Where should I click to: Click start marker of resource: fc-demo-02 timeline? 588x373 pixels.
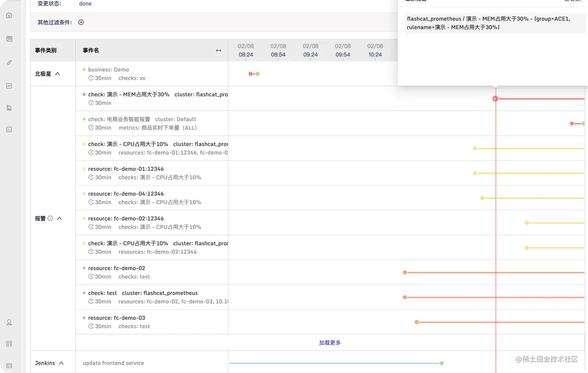click(404, 273)
